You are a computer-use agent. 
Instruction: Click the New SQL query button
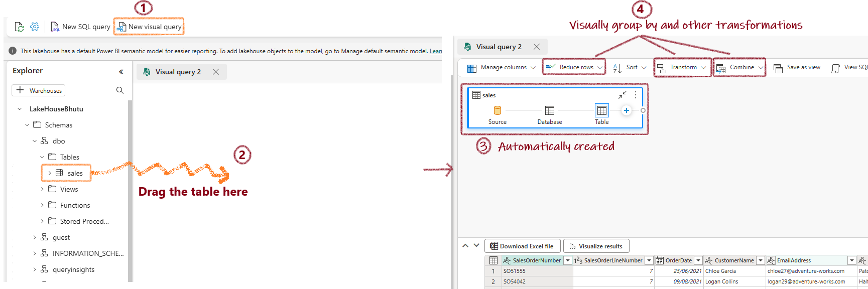pyautogui.click(x=81, y=27)
